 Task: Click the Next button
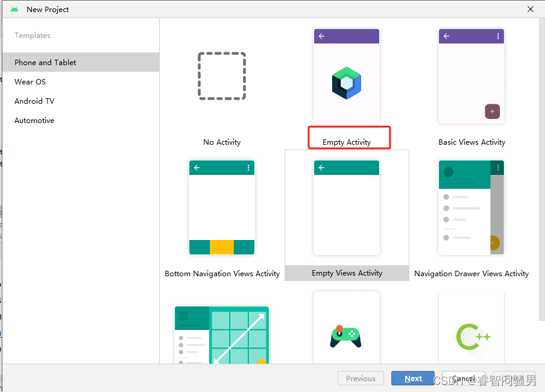(x=413, y=378)
